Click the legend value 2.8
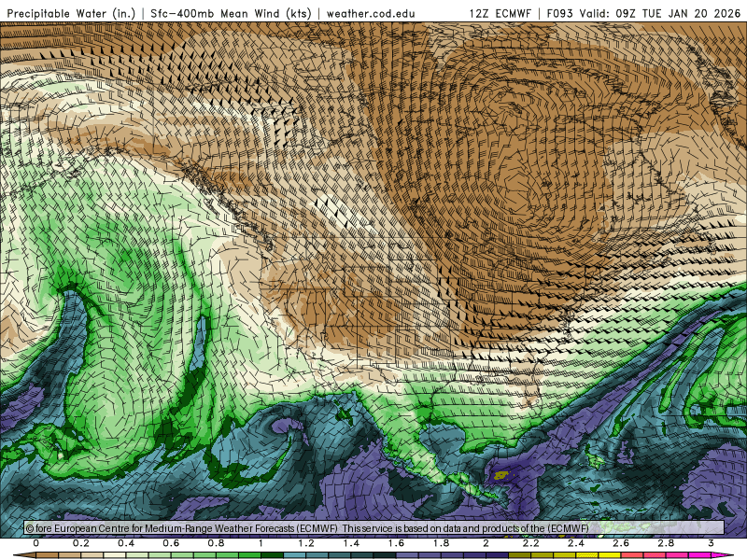The height and width of the screenshot is (560, 747). coord(666,543)
